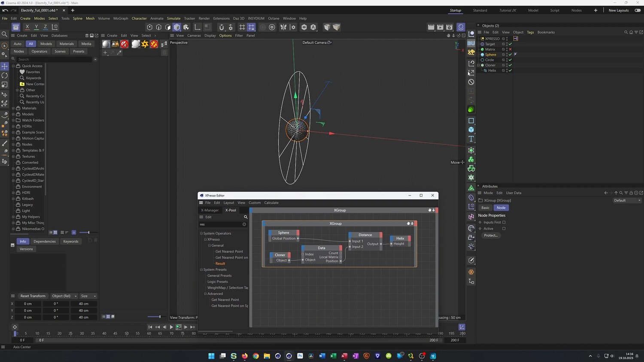Click the Enable Snap magnet icon
This screenshot has width=644, height=362.
(222, 27)
